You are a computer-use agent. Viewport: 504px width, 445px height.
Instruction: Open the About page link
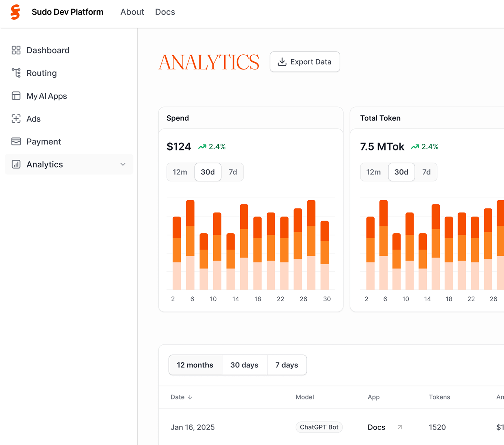[x=132, y=12]
